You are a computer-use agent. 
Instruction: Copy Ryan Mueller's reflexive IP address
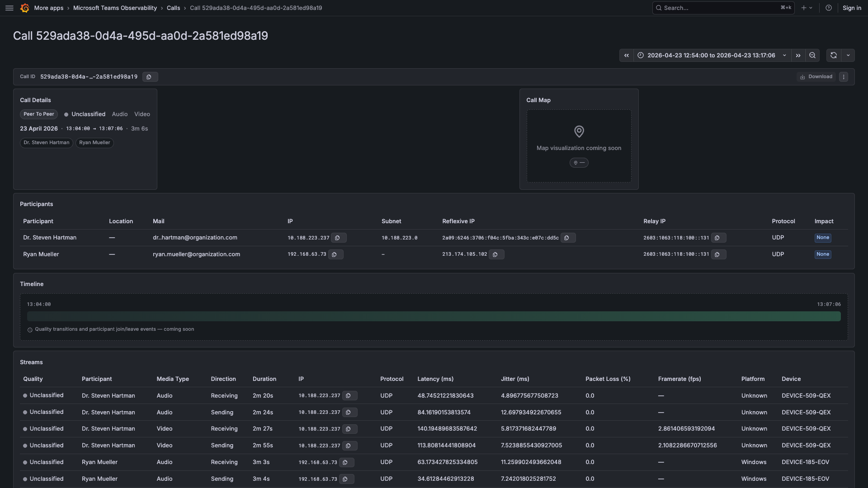495,254
